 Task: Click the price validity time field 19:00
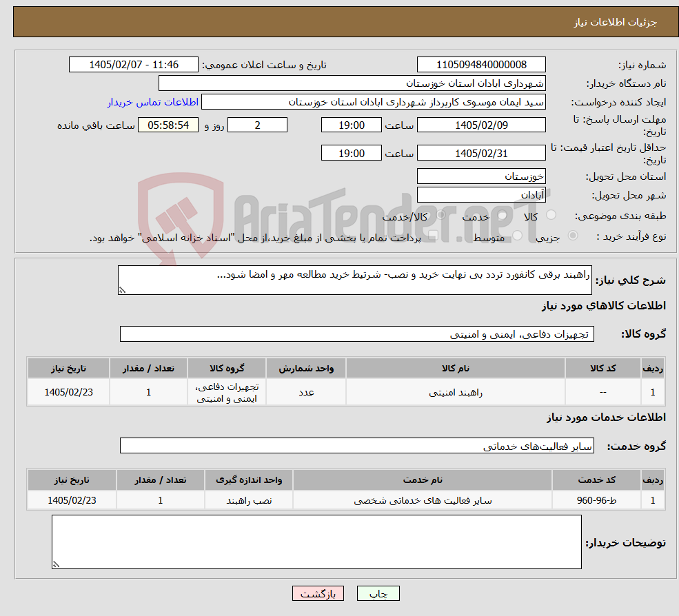351,153
